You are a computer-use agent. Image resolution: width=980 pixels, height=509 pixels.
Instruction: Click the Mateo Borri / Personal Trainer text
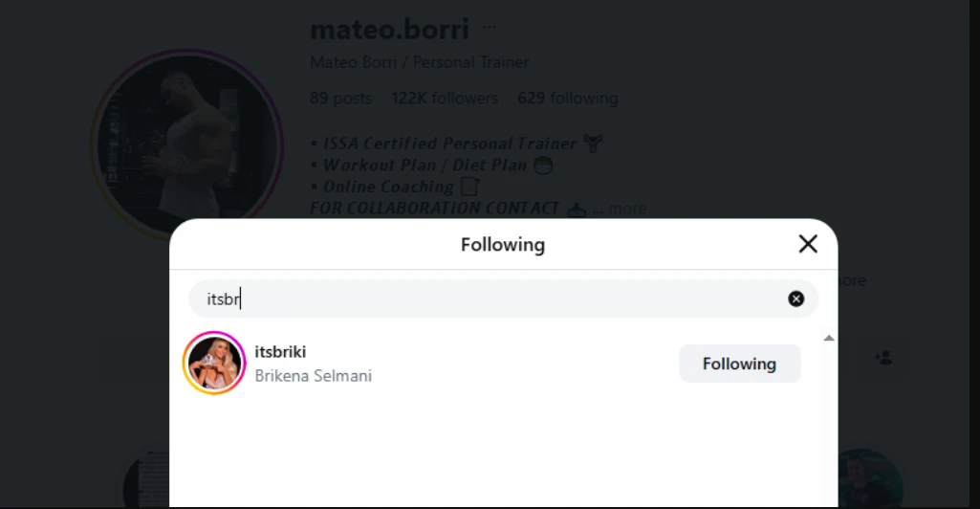[420, 62]
